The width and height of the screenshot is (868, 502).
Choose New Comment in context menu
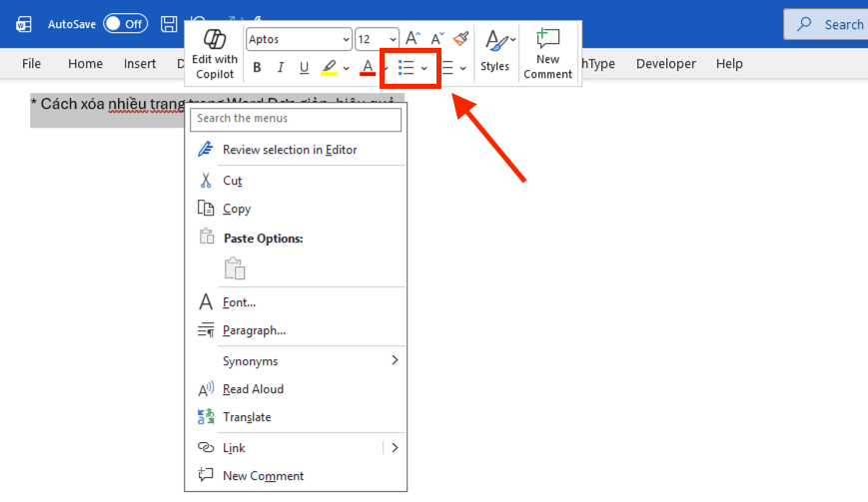tap(296, 476)
